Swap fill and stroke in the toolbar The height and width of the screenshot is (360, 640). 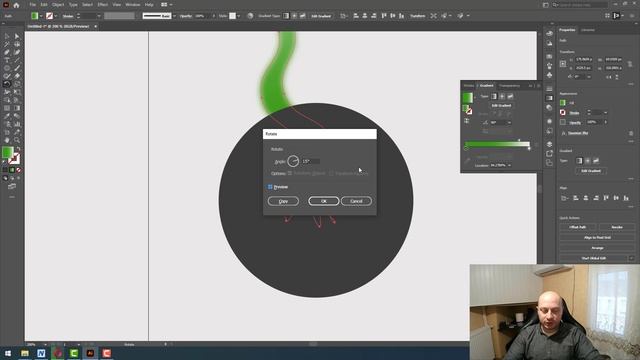pyautogui.click(x=18, y=149)
